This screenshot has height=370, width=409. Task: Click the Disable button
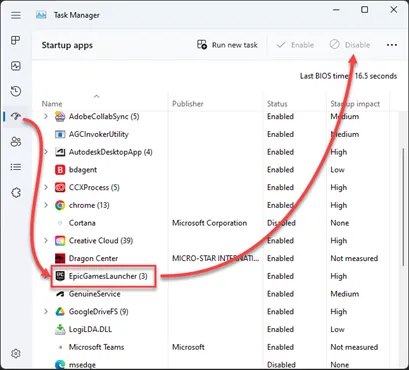pyautogui.click(x=350, y=45)
